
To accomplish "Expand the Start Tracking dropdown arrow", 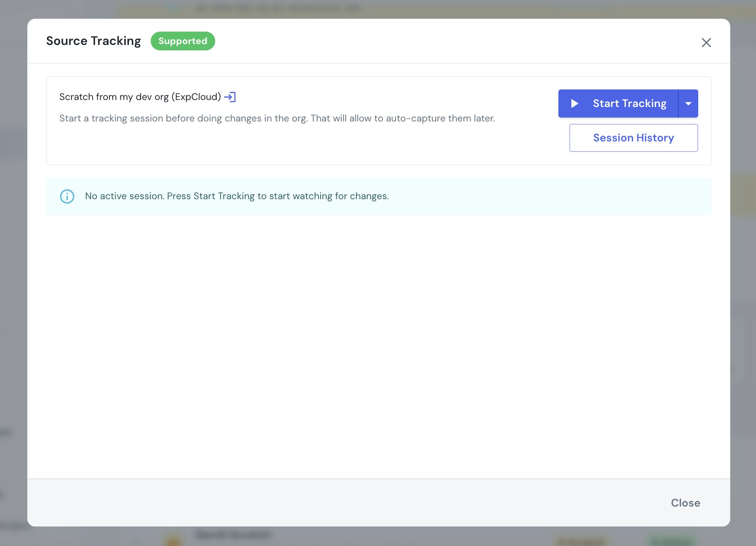I will (688, 103).
